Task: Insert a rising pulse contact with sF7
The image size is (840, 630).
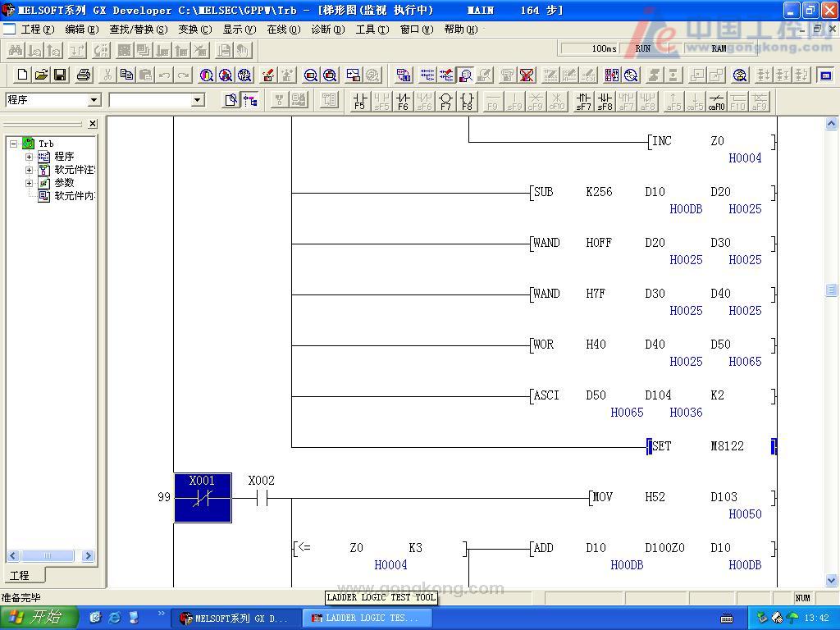Action: coord(583,101)
